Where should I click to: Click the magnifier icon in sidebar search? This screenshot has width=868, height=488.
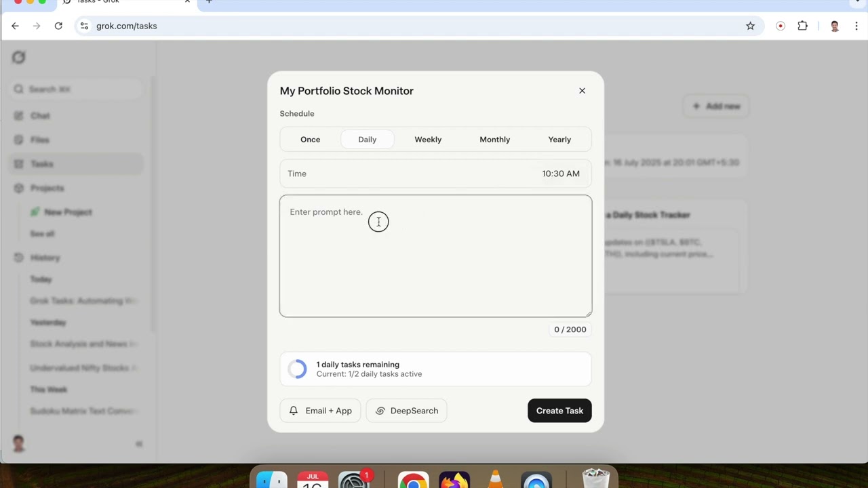pos(19,89)
